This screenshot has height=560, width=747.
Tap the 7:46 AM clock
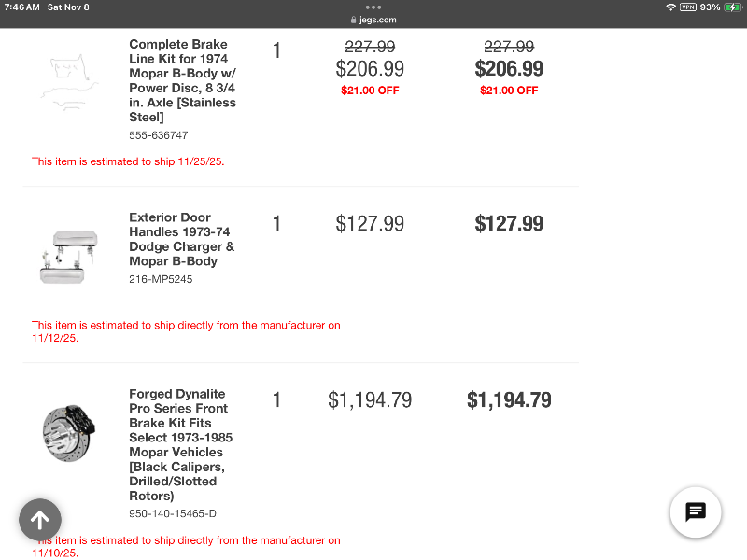coord(22,7)
